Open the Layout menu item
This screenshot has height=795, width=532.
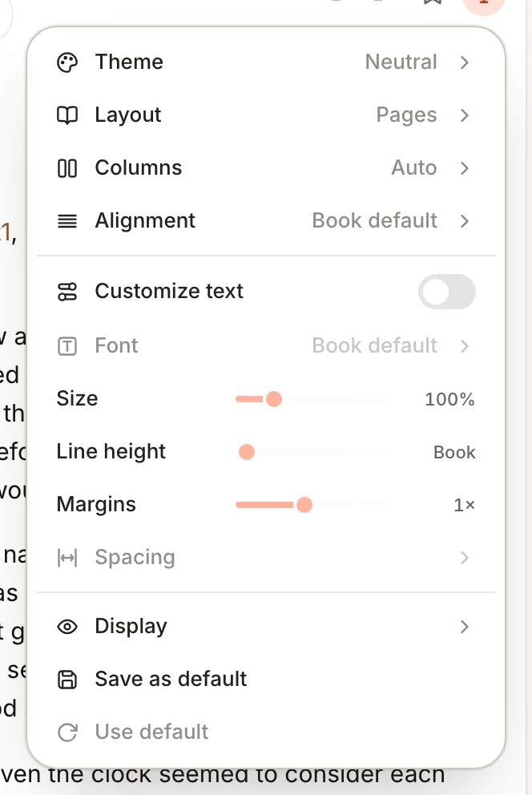[x=266, y=115]
